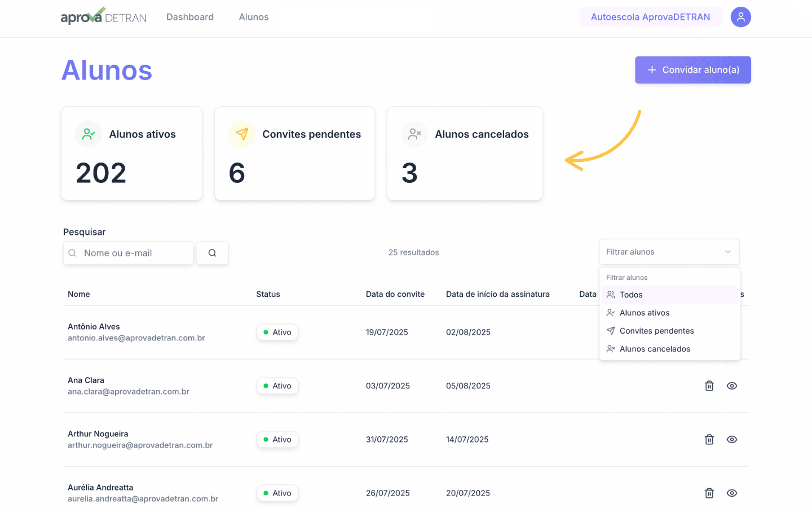Viewport: 812px width, 508px height.
Task: Open Autoescola AprovaDETRAN account button
Action: coord(651,17)
